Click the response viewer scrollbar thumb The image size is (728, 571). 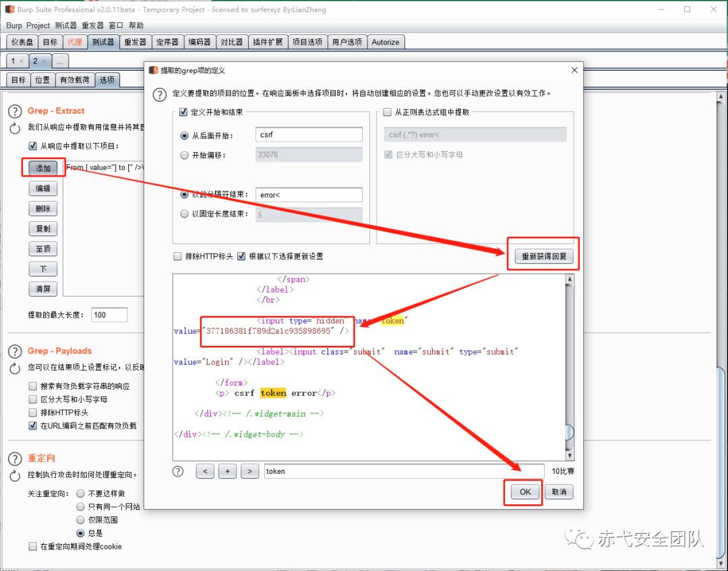pos(570,433)
